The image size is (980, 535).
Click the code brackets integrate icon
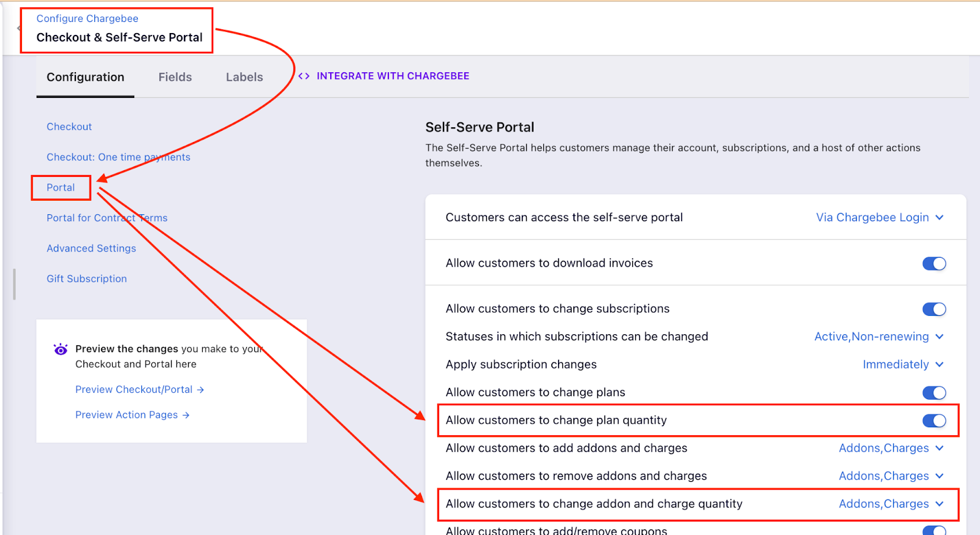pyautogui.click(x=304, y=76)
